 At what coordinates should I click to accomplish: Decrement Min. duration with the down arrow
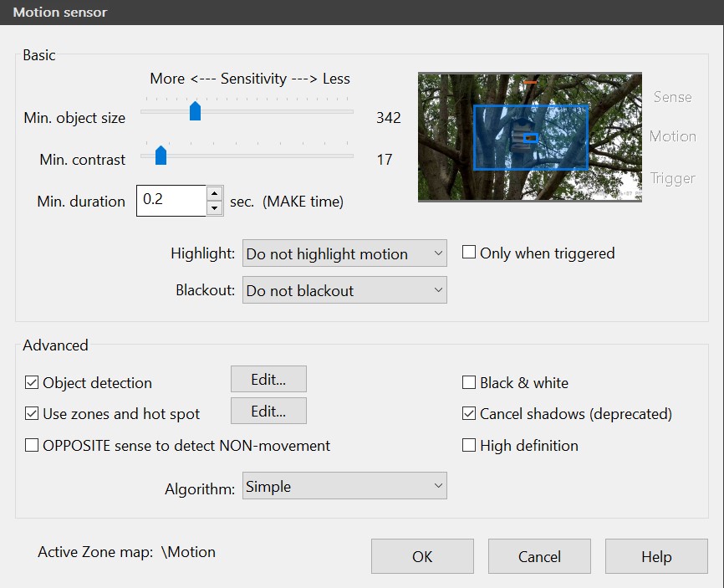click(215, 208)
